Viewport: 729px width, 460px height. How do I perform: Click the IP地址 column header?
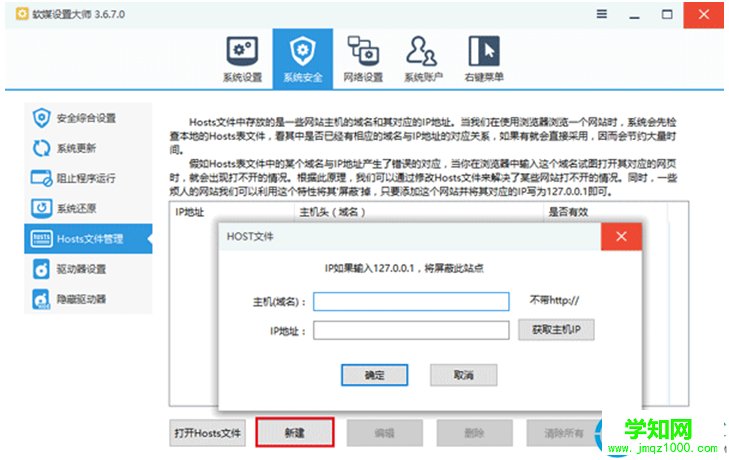(232, 212)
